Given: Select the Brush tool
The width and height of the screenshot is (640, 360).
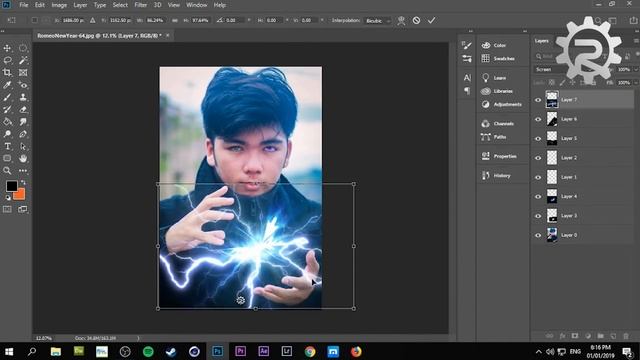Looking at the screenshot, I should (7, 97).
